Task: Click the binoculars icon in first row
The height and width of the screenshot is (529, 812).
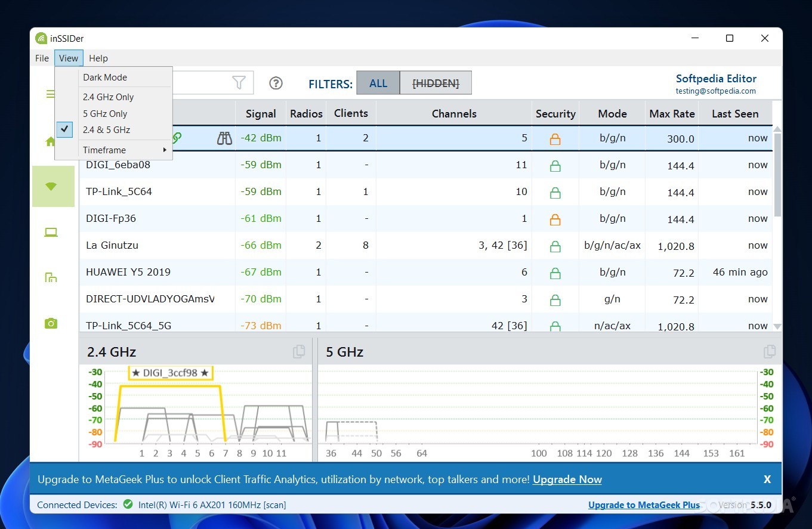Action: point(224,138)
